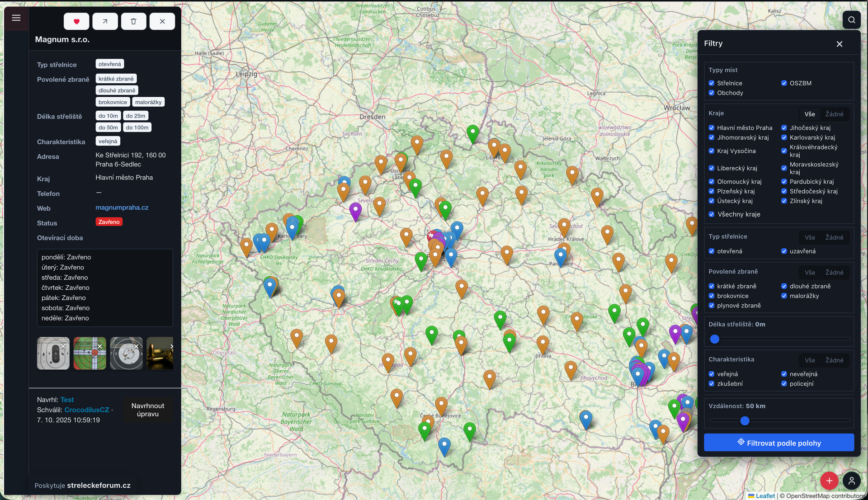The height and width of the screenshot is (500, 868).
Task: Close the Filtry panel
Action: click(840, 44)
